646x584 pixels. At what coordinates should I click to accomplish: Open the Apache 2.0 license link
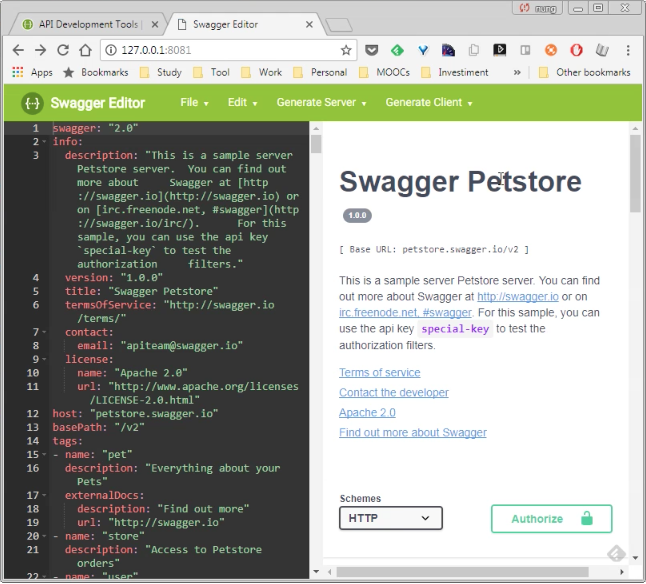[x=367, y=412]
